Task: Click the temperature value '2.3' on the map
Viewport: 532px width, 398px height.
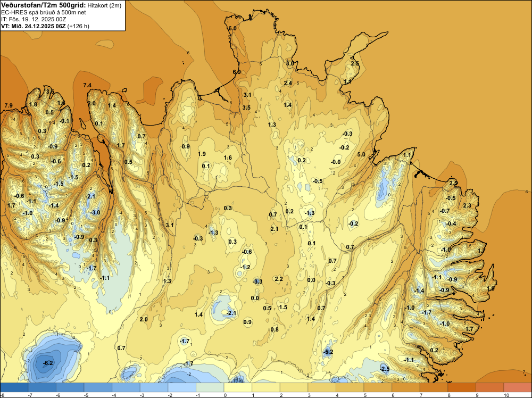Action: tap(467, 205)
